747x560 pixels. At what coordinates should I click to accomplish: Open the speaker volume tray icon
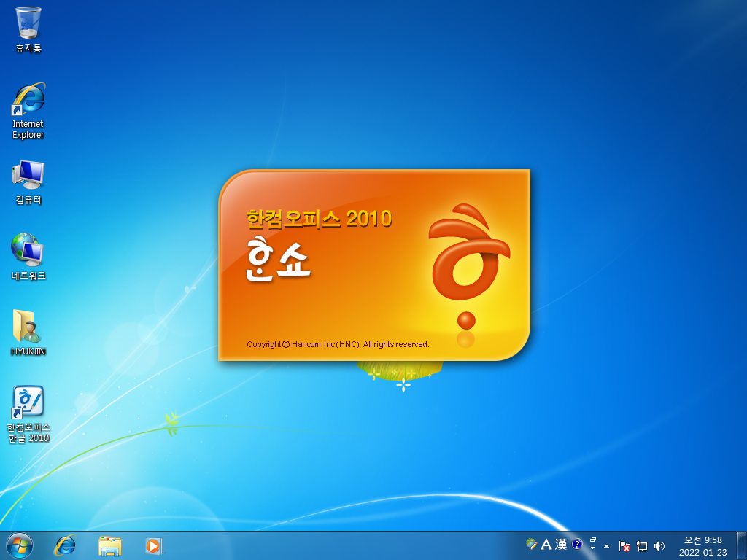point(659,546)
